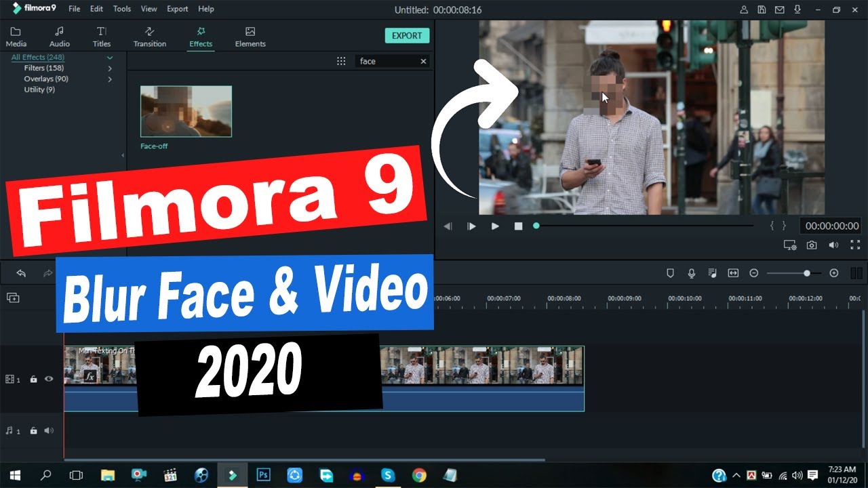Switch to the Transition tab
The image size is (868, 488).
(x=150, y=37)
